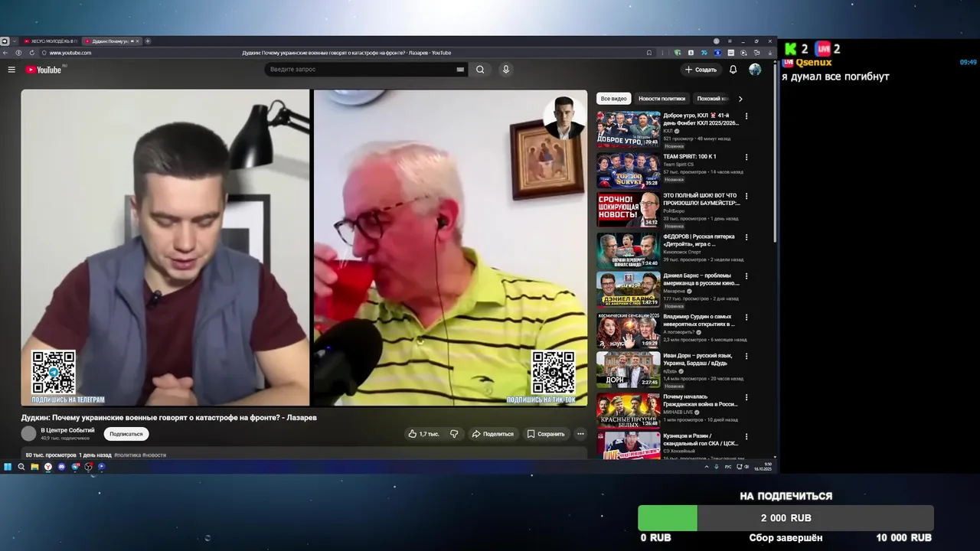Open options menu for TEAM SPIRIT: 100 К 1

pyautogui.click(x=746, y=157)
